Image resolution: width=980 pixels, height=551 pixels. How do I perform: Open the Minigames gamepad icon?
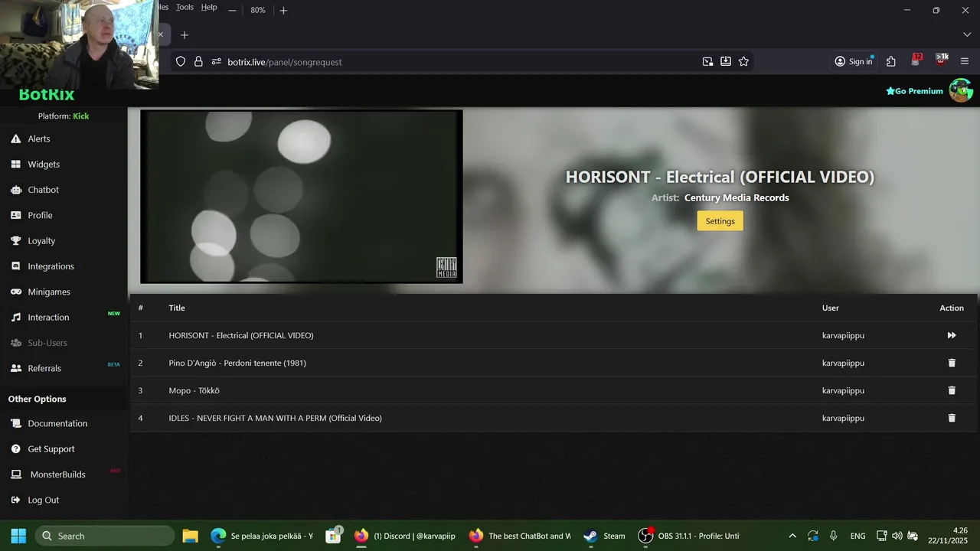click(15, 292)
